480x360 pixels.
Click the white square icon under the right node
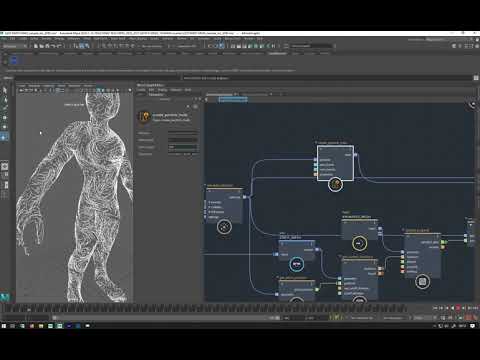point(422,282)
